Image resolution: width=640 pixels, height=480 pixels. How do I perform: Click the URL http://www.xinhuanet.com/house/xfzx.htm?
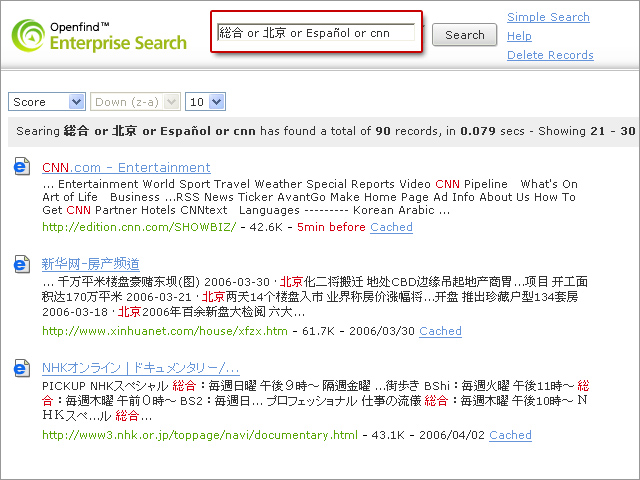(165, 331)
